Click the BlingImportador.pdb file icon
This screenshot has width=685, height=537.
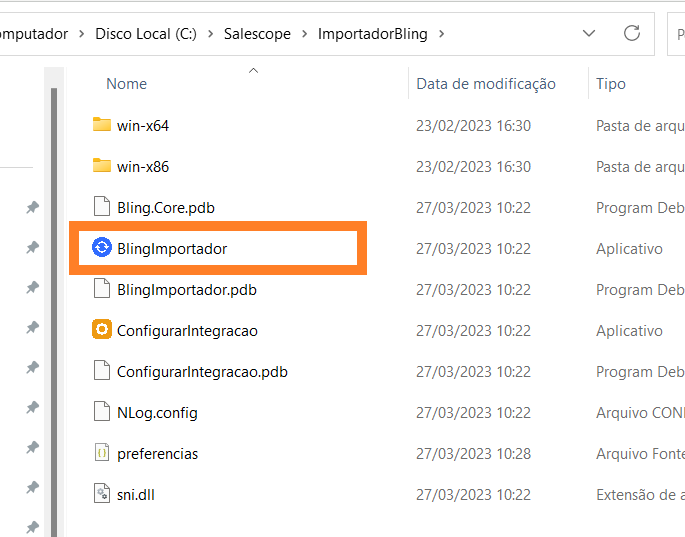(102, 288)
